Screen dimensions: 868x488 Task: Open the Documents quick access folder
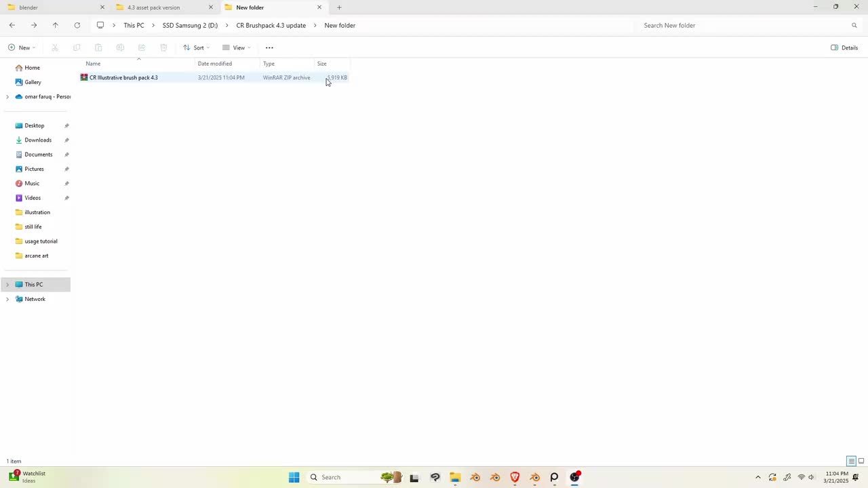click(38, 155)
